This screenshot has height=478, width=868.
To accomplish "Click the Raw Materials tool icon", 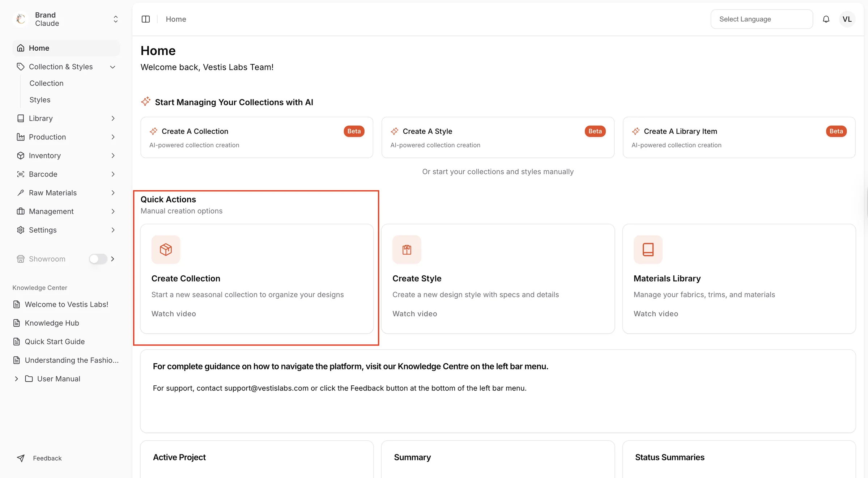I will tap(21, 193).
